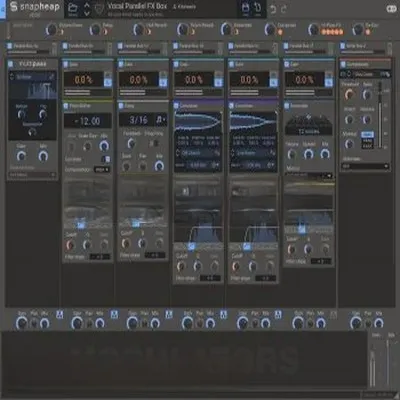Open the preset library folder icon
The width and height of the screenshot is (400, 400).
[73, 8]
